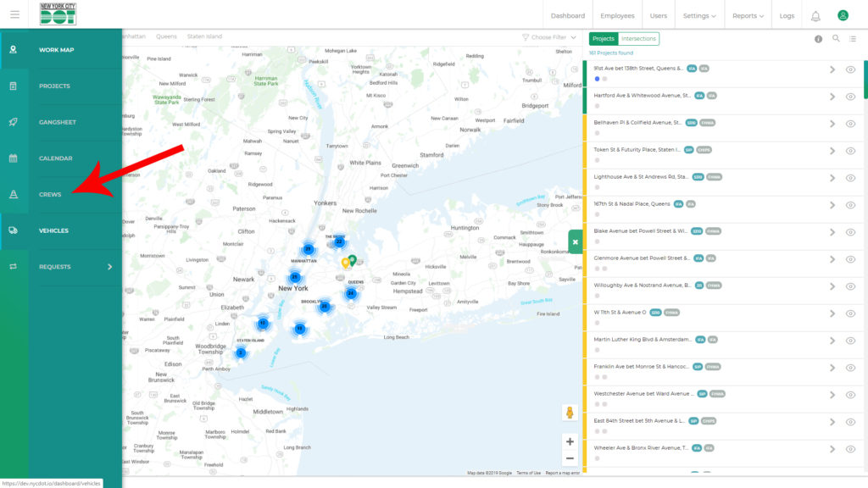868x488 pixels.
Task: Open the Choose Filter dropdown
Action: [549, 37]
